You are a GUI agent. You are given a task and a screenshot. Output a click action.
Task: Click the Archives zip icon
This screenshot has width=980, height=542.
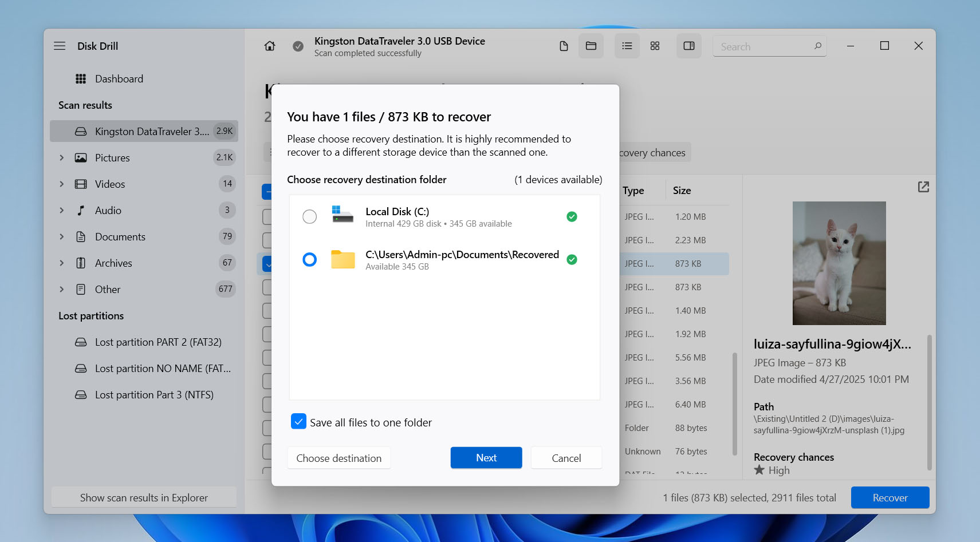click(x=81, y=263)
